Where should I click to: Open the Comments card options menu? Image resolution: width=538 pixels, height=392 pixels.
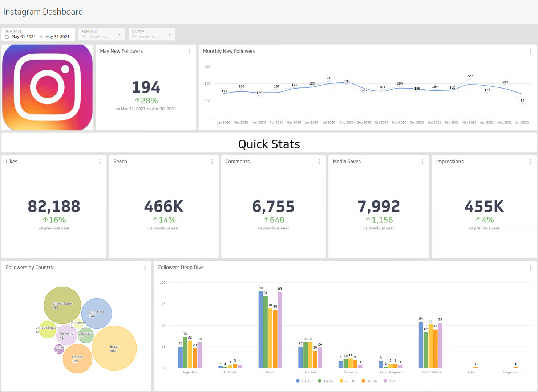319,162
